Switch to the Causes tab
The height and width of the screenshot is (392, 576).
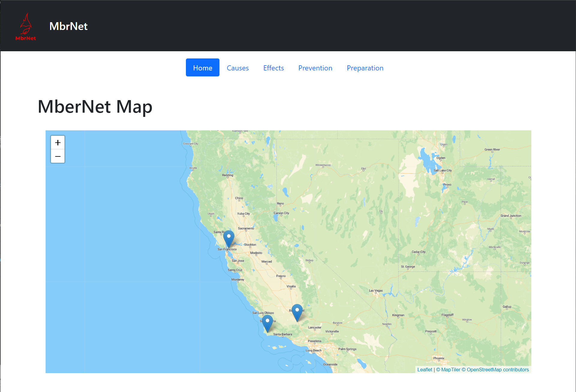click(238, 68)
